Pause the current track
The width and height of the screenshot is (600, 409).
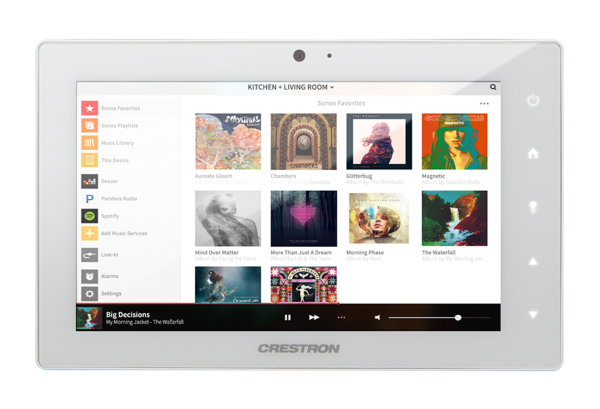tap(288, 318)
